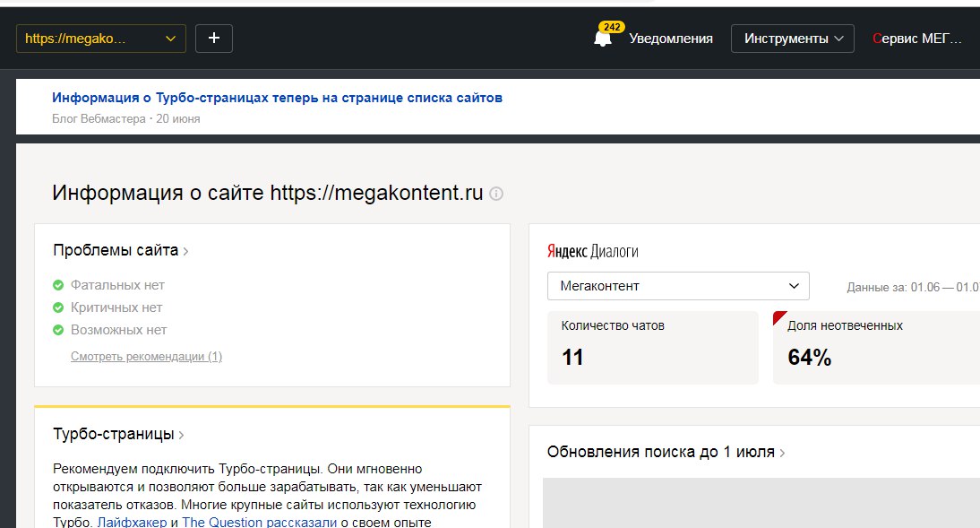Open The Question рассказали link
Viewport: 980px width, 528px height.
(260, 522)
